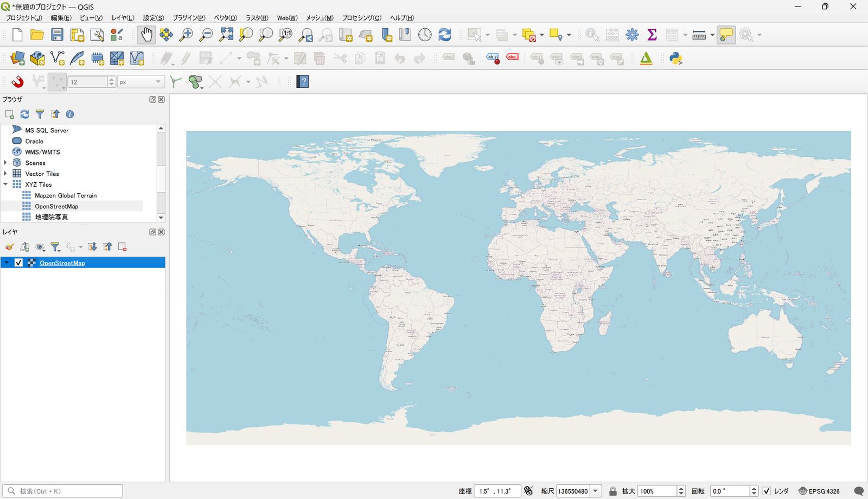
Task: Expand the Vector Tiles tree node
Action: [x=5, y=174]
